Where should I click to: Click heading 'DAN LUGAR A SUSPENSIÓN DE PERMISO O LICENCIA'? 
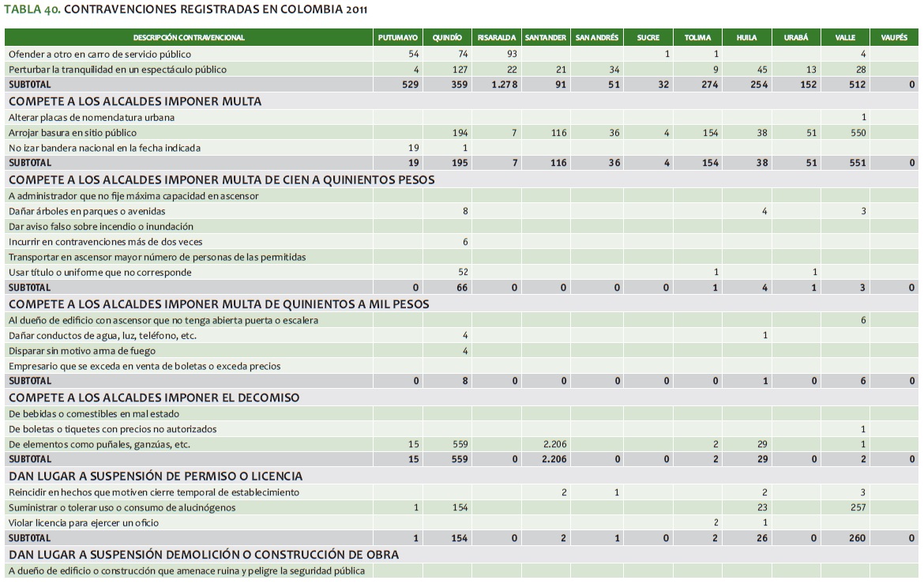[x=156, y=476]
